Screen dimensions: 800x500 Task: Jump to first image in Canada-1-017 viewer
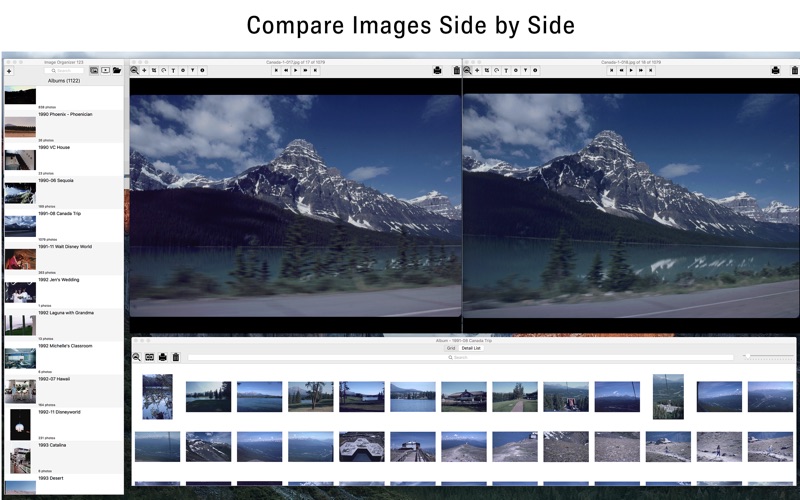click(x=276, y=70)
